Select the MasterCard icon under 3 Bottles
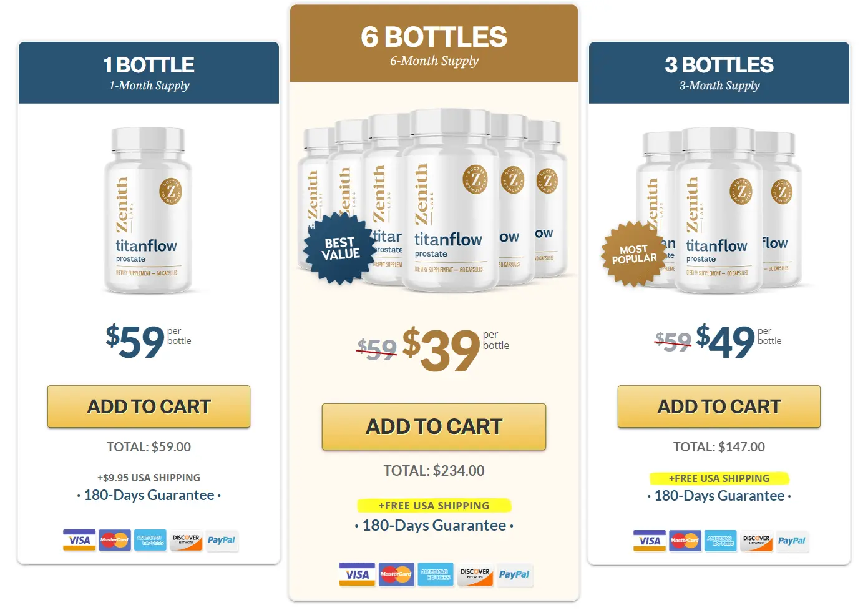The height and width of the screenshot is (610, 868). [685, 541]
